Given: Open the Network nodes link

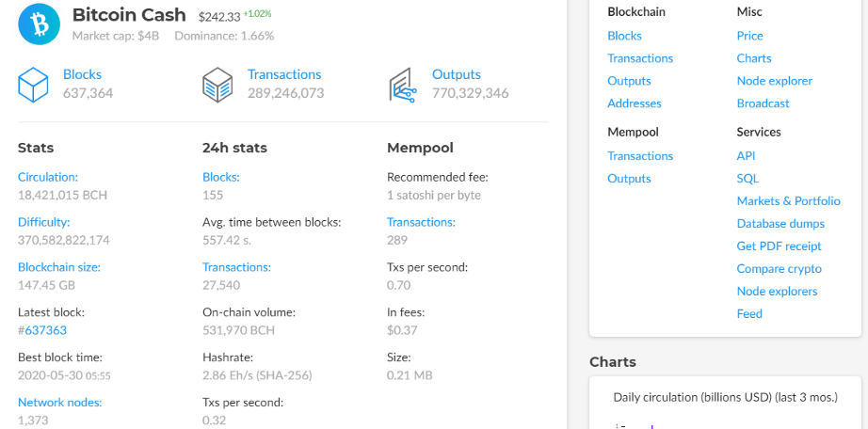Looking at the screenshot, I should [60, 403].
